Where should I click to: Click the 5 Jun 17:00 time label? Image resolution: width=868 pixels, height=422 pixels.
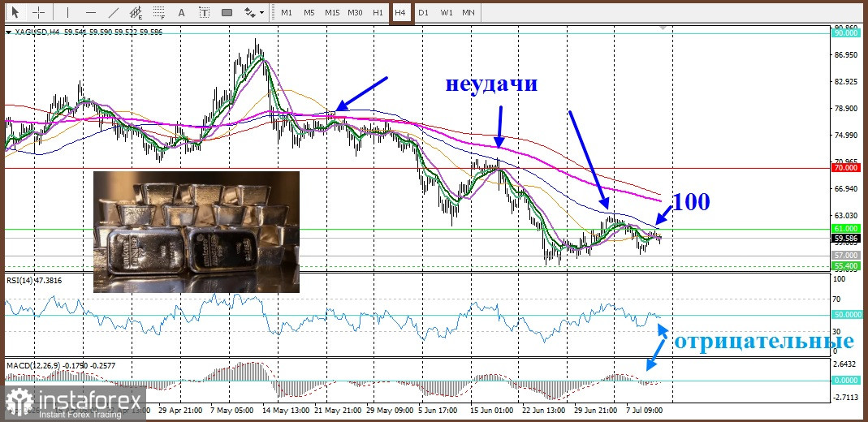pos(438,411)
